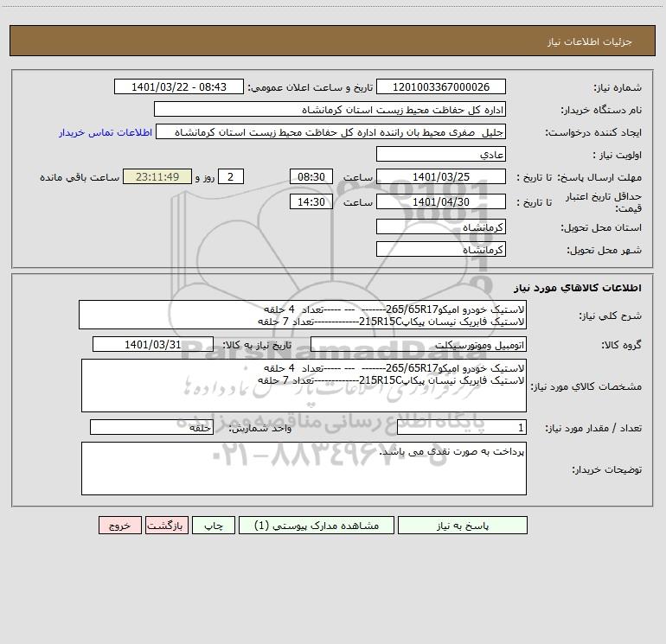This screenshot has width=666, height=644.
Task: Click section heading 'اطلاعات کالاهای مورد نیاز'
Action: [578, 288]
